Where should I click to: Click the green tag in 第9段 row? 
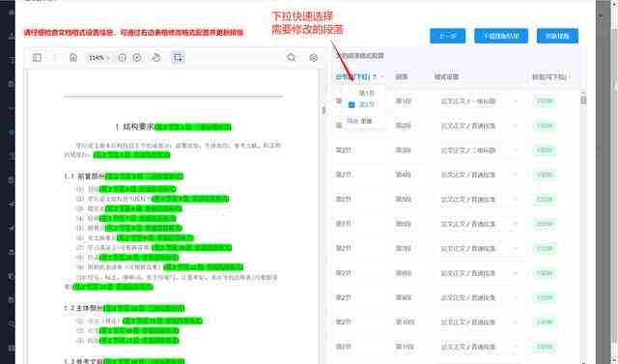[x=545, y=297]
